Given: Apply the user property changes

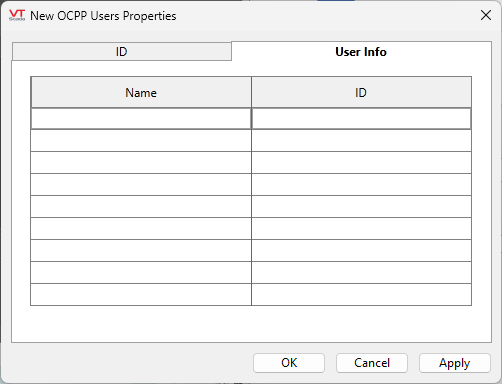Looking at the screenshot, I should point(455,363).
